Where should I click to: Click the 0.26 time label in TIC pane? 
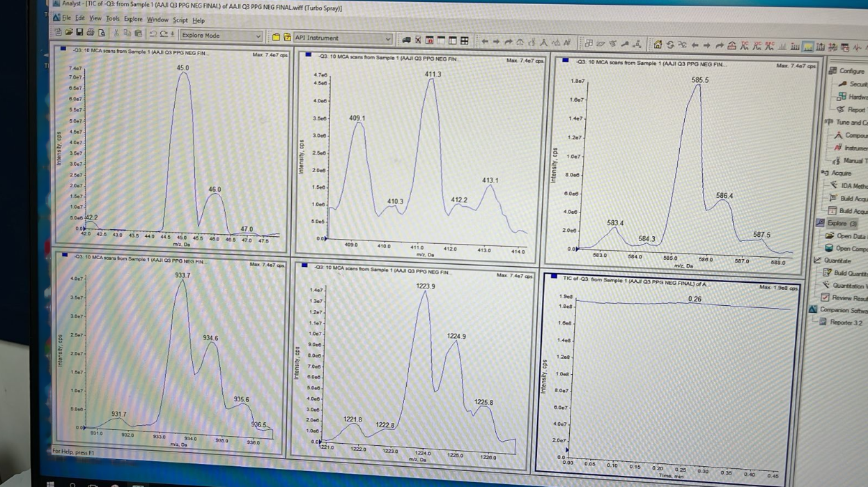tap(695, 299)
